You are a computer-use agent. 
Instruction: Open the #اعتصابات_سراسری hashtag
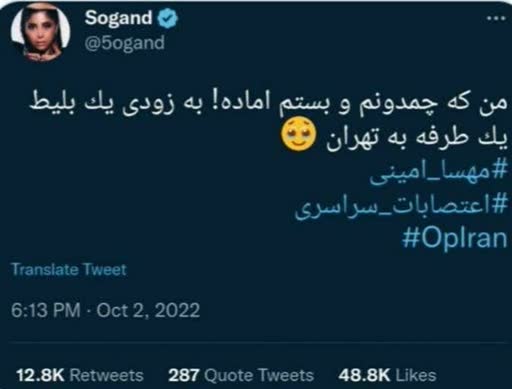tap(401, 207)
